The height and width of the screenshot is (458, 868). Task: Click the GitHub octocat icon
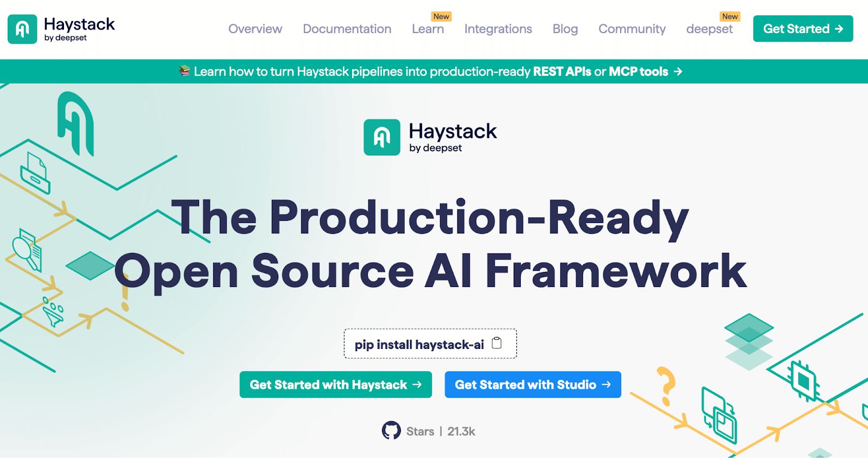point(391,431)
